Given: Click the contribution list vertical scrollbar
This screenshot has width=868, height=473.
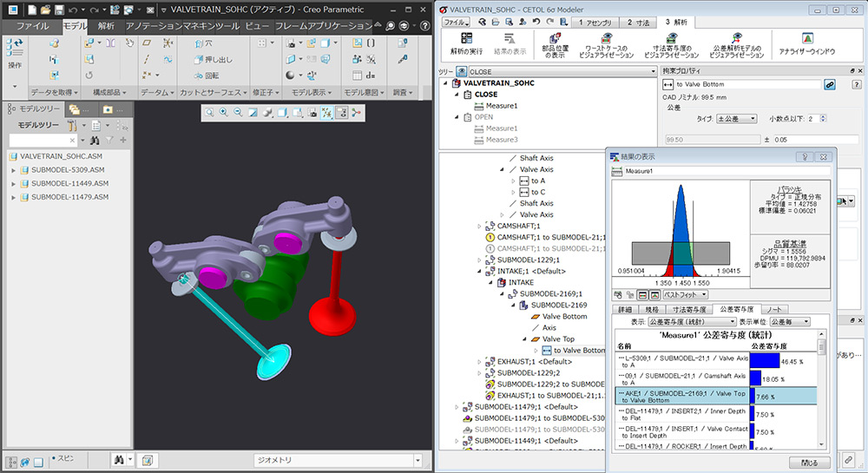Looking at the screenshot, I should pyautogui.click(x=821, y=390).
